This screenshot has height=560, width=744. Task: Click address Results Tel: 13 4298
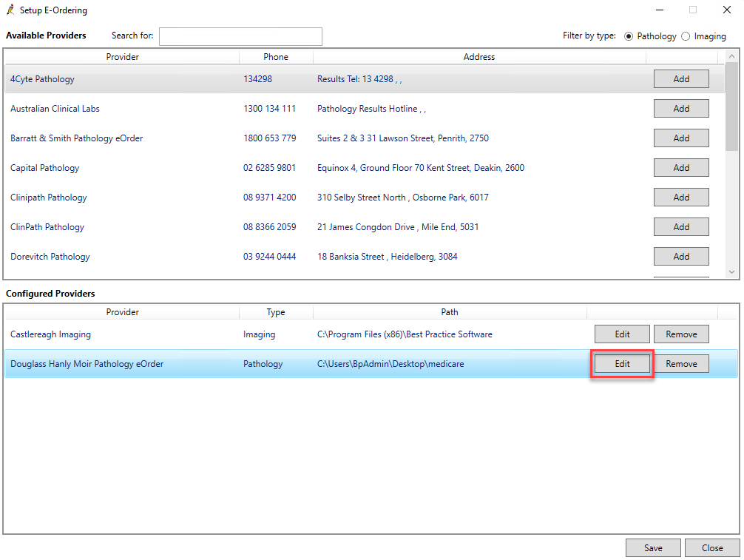pos(359,79)
